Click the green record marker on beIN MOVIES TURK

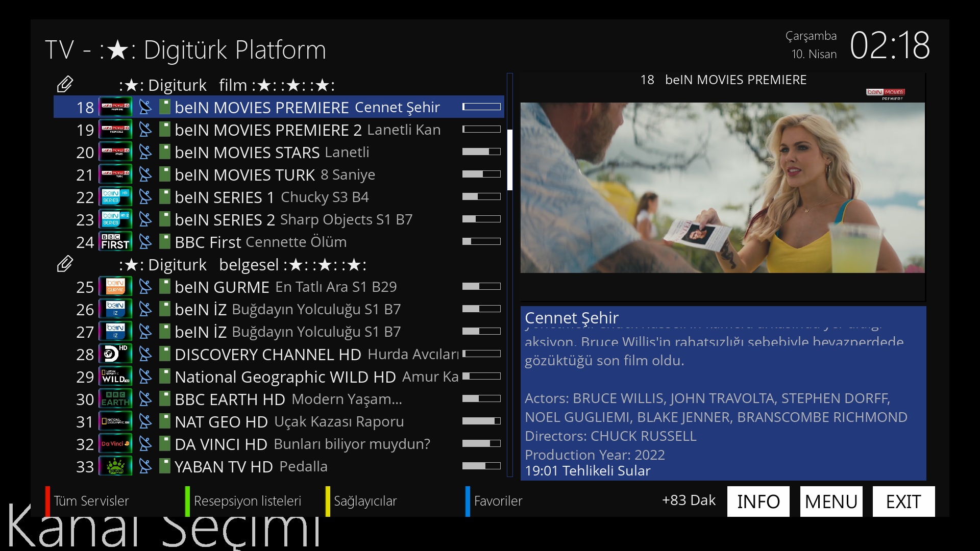[x=164, y=174]
